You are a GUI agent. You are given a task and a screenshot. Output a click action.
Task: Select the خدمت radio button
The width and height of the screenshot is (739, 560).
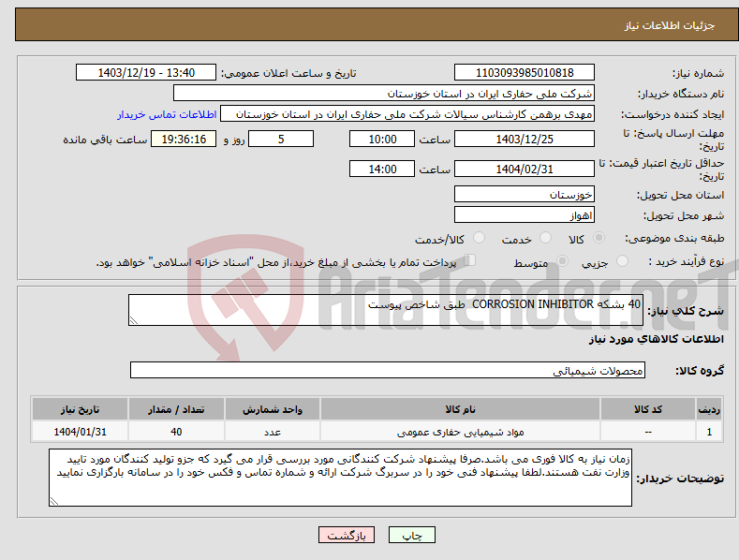[545, 238]
